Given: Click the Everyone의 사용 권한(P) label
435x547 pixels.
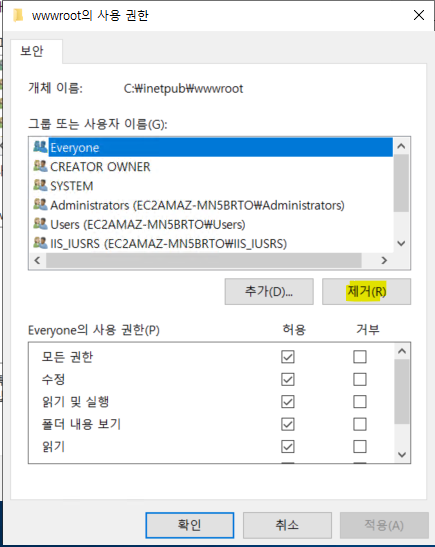Looking at the screenshot, I should (94, 330).
